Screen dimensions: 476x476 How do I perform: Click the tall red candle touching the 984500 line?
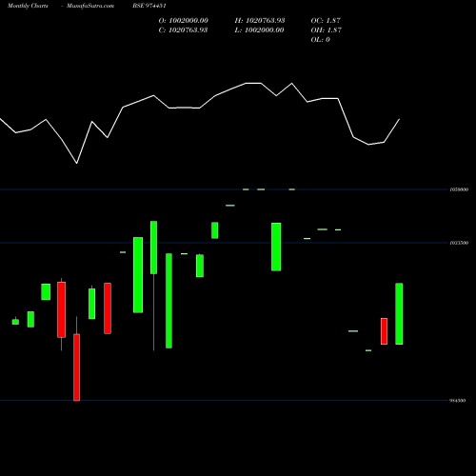point(76,367)
